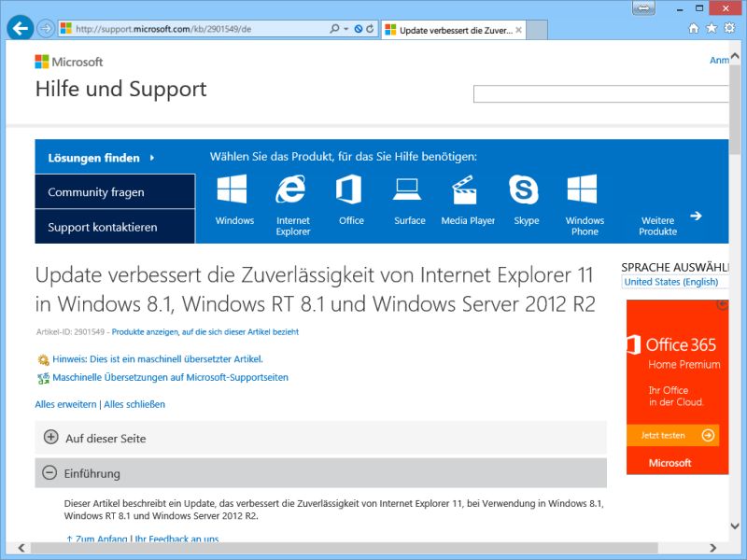This screenshot has width=747, height=560.
Task: Click the browser Back arrow button
Action: [20, 29]
